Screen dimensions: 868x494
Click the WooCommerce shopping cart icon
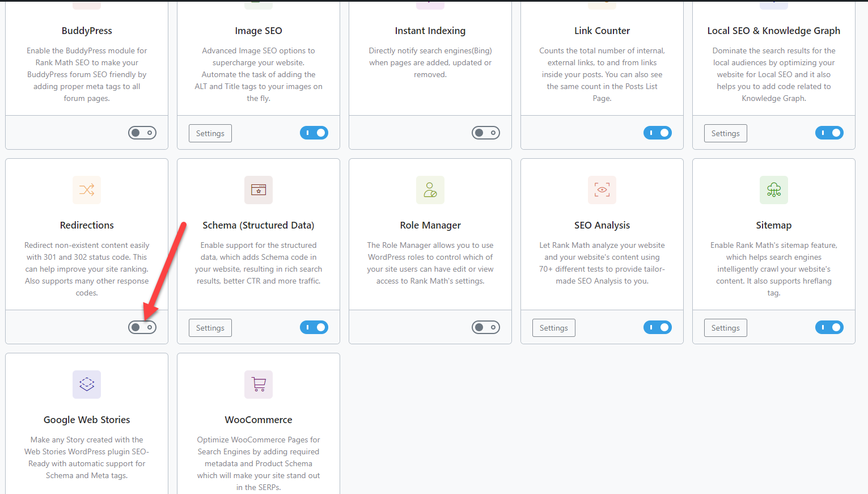[259, 385]
